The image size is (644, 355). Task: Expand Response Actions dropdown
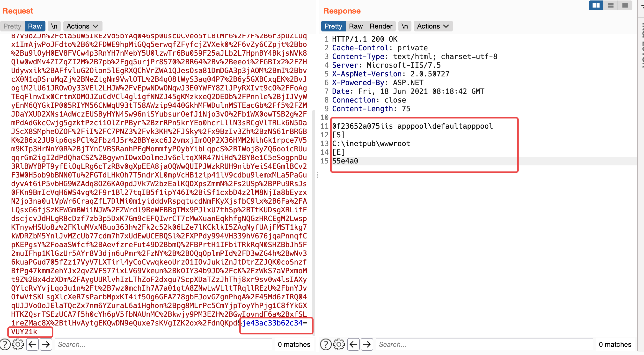[x=433, y=26]
